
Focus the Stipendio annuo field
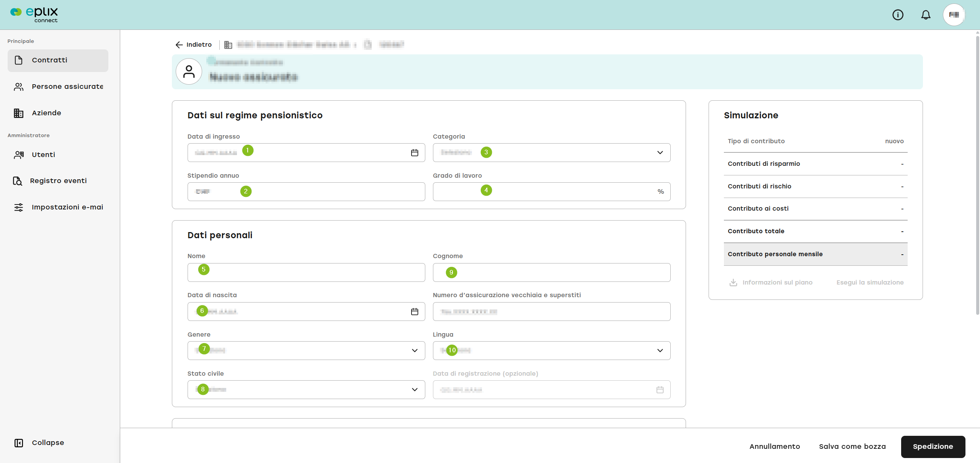[306, 192]
